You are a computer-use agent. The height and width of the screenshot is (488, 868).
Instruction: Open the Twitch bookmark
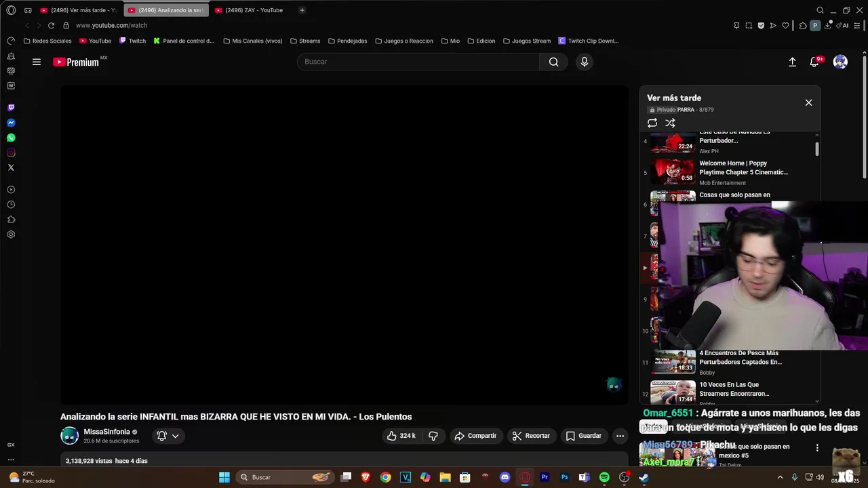[x=132, y=41]
